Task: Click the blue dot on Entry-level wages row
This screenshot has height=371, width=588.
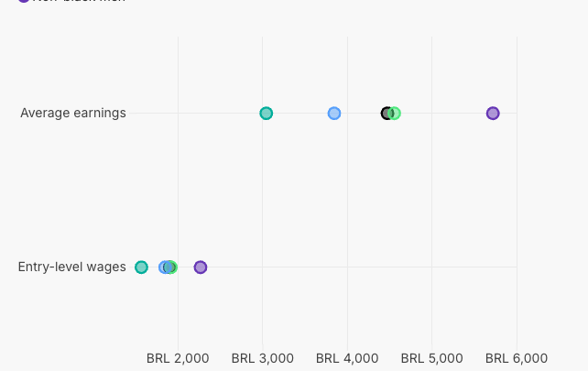Action: pyautogui.click(x=164, y=267)
